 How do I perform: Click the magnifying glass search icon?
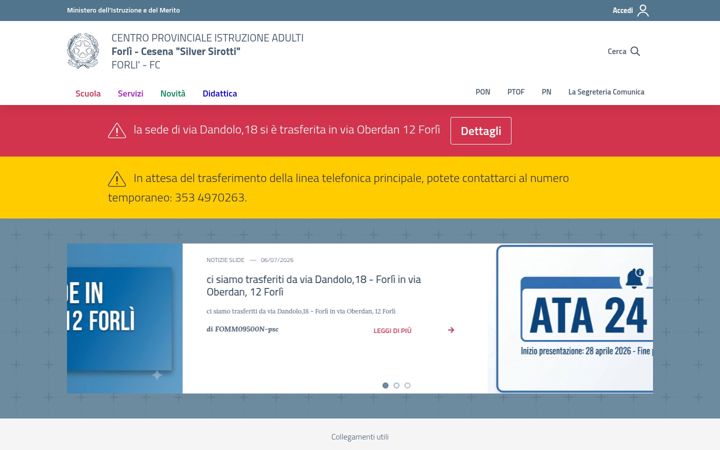pyautogui.click(x=635, y=51)
